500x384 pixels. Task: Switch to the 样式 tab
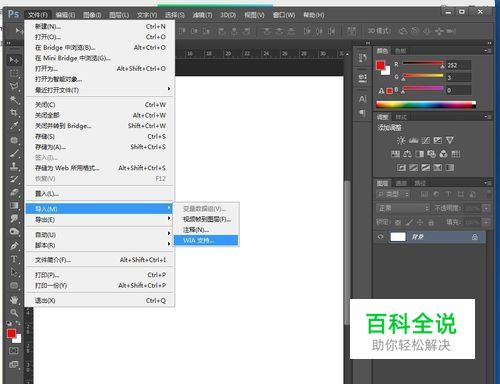click(x=401, y=117)
